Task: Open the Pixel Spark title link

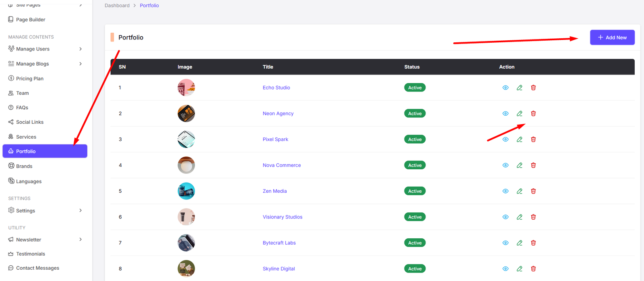Action: (x=275, y=139)
